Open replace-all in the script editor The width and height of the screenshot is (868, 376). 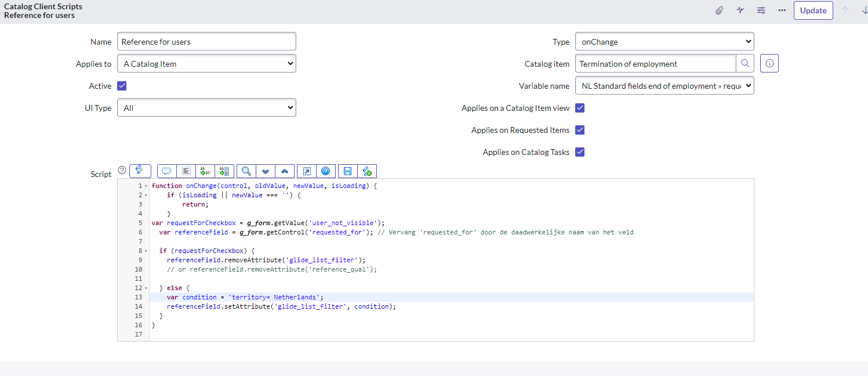click(x=224, y=171)
